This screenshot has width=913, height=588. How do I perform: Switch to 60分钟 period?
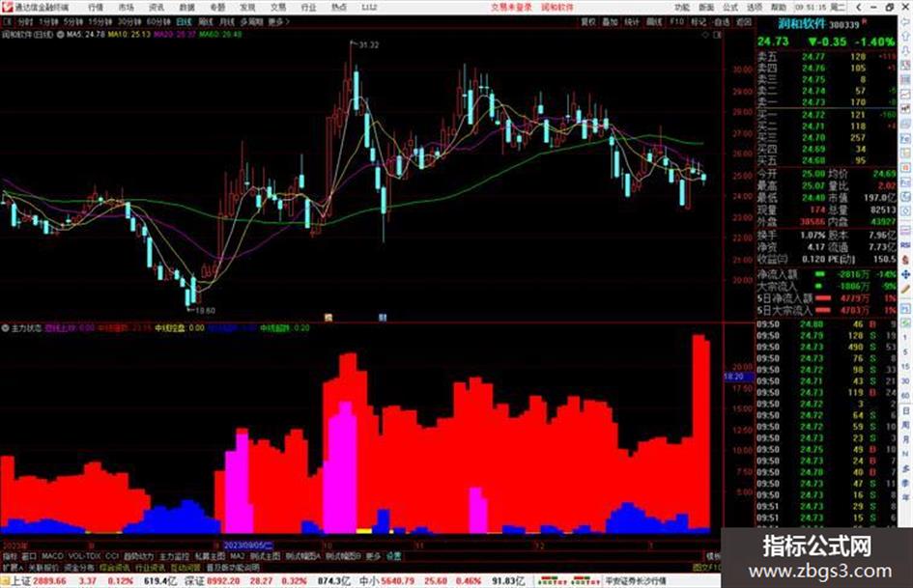tap(158, 21)
